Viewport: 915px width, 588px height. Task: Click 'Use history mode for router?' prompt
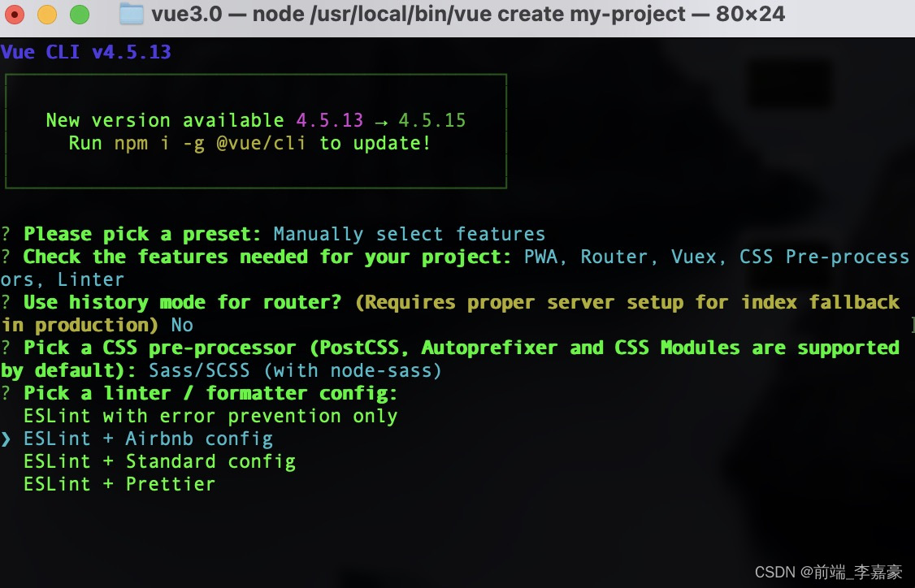coord(183,302)
